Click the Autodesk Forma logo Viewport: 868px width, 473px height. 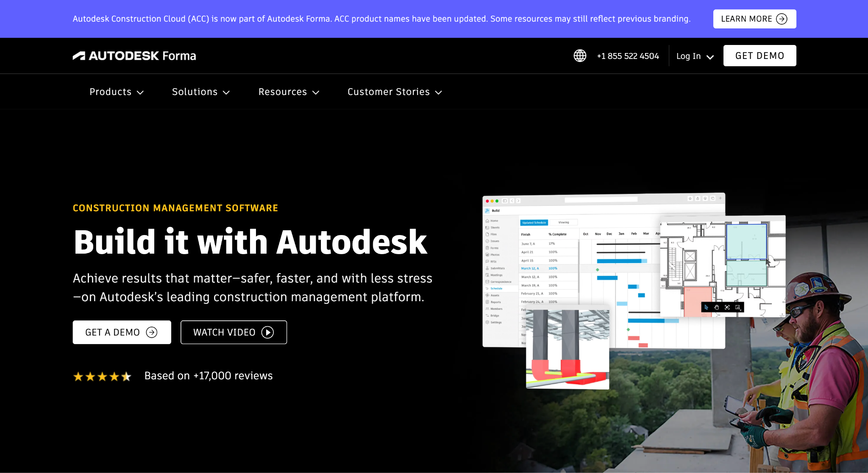coord(134,56)
